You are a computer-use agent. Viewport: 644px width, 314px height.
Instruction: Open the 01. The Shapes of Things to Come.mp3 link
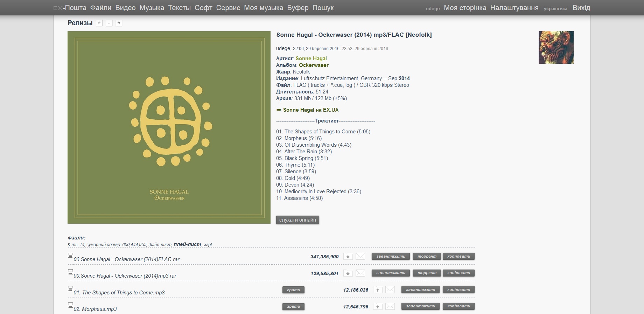coord(119,293)
